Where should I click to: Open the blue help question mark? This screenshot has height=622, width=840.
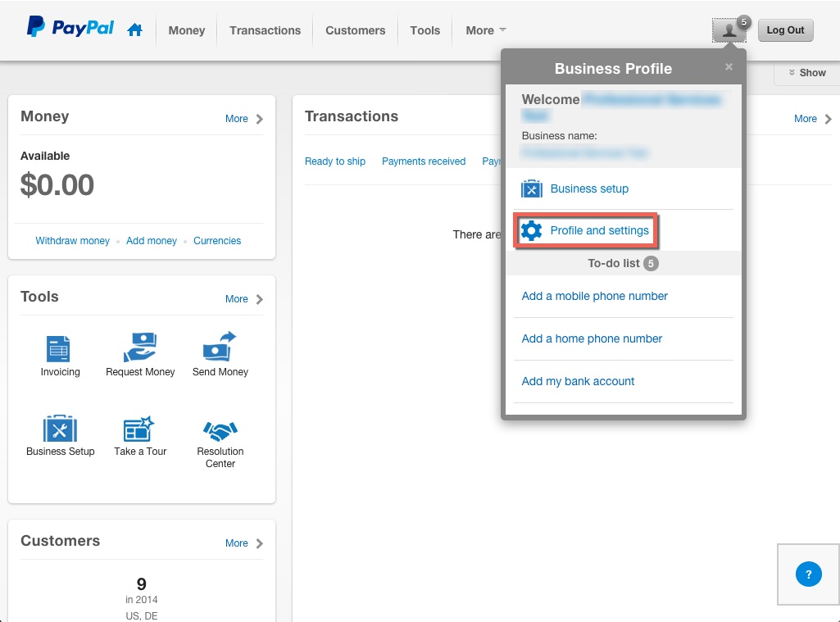[808, 574]
